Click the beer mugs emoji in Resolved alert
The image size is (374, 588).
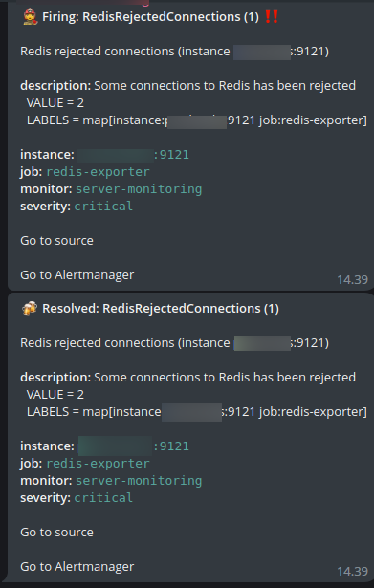tap(30, 308)
